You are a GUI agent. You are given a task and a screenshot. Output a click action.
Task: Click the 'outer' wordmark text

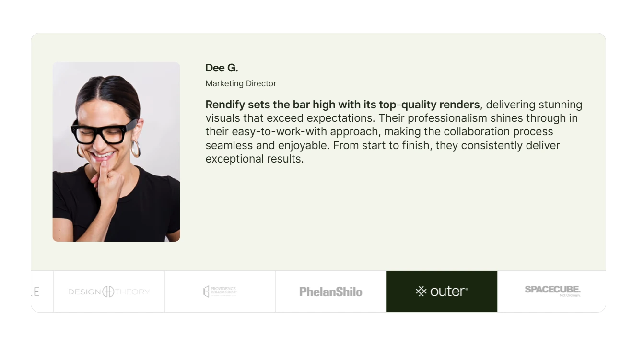click(448, 292)
